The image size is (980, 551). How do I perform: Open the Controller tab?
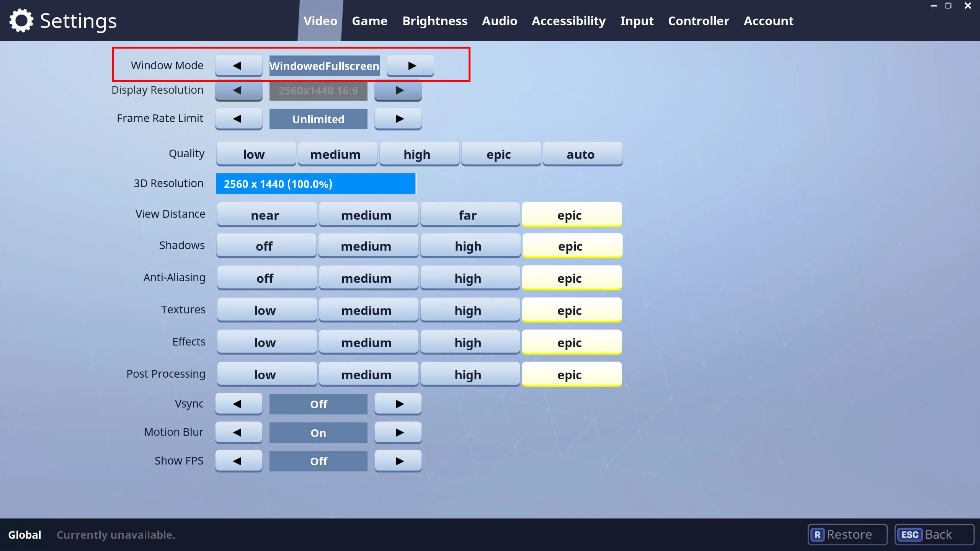(x=698, y=21)
